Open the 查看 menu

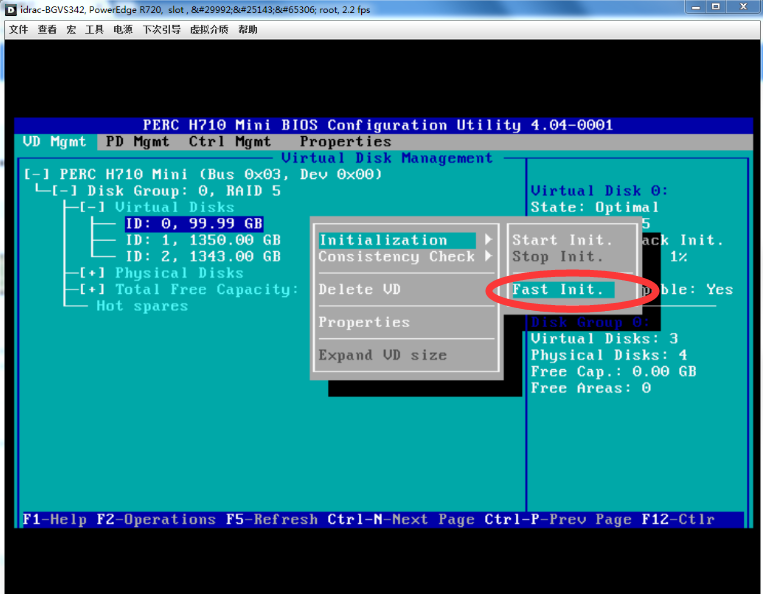pos(47,30)
